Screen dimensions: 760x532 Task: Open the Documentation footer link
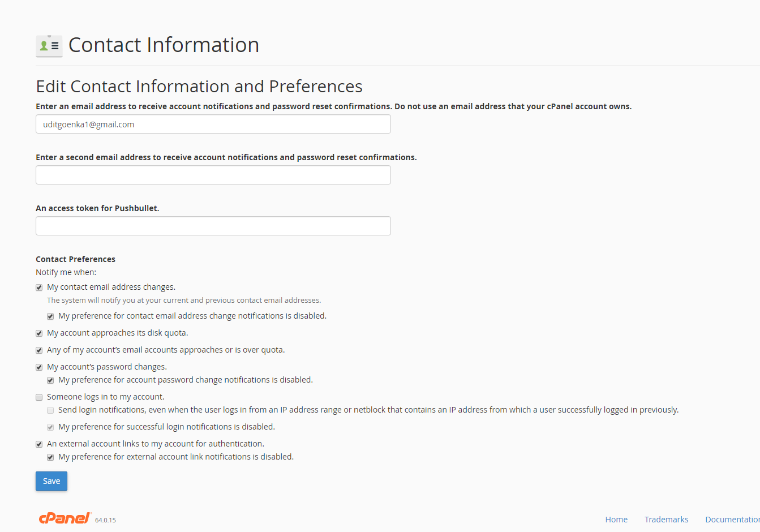[x=732, y=520]
